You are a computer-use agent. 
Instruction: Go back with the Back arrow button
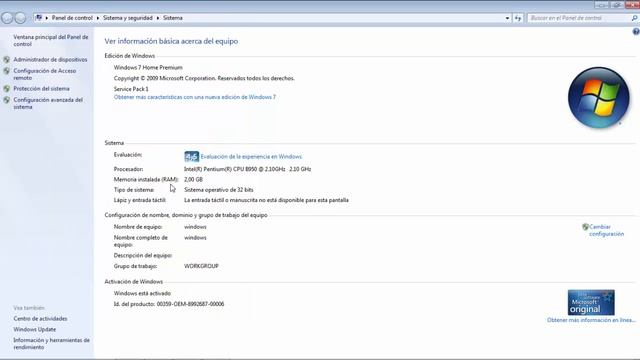coord(7,18)
